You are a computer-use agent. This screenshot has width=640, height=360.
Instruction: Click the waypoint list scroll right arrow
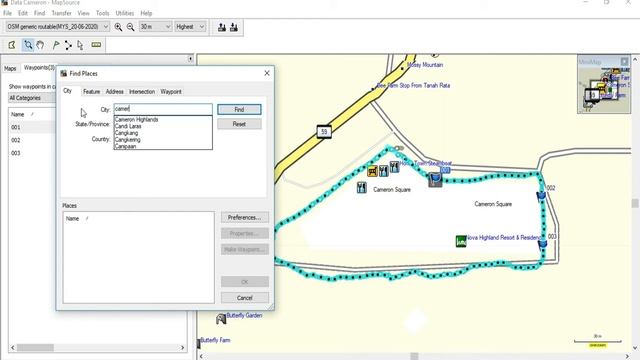click(182, 348)
